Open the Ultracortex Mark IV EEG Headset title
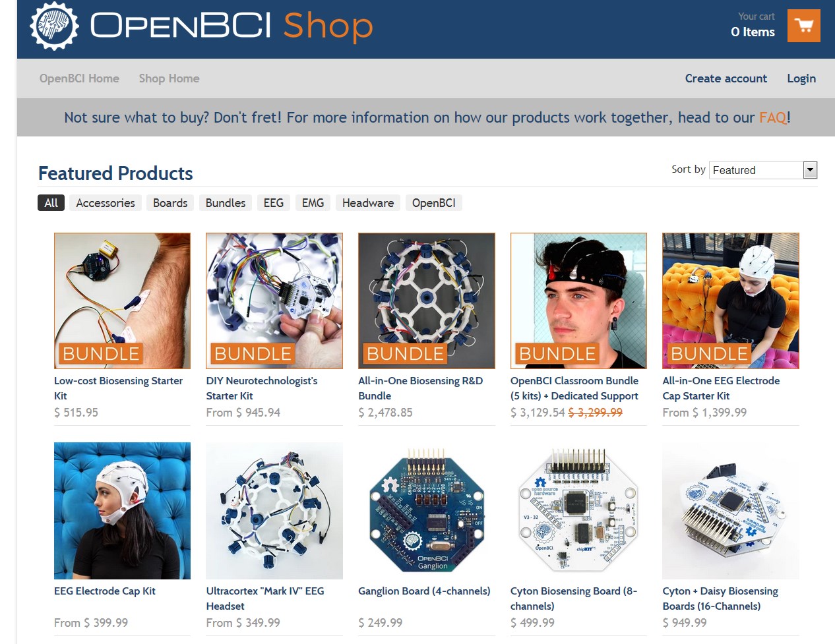This screenshot has width=835, height=644. point(265,599)
